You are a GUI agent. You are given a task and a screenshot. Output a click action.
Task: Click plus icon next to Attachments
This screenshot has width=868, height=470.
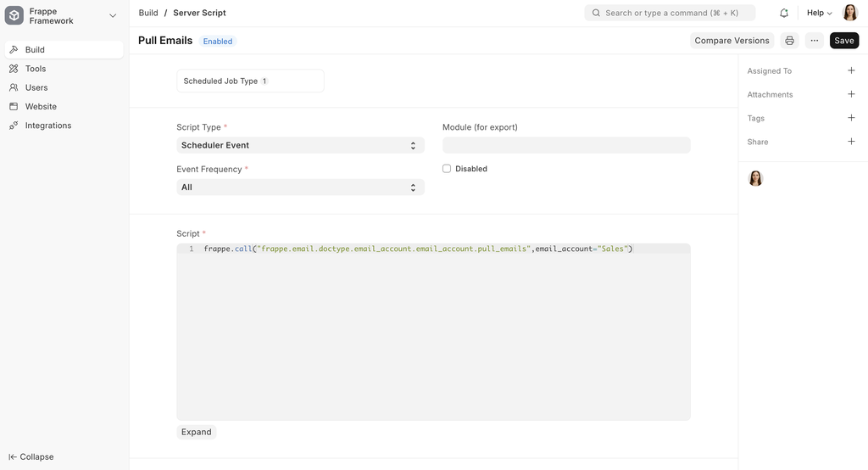(851, 95)
